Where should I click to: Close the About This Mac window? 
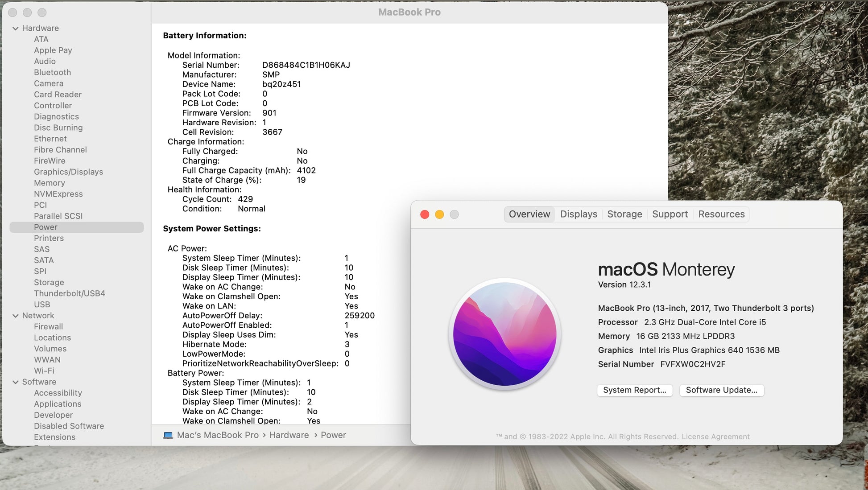[425, 214]
